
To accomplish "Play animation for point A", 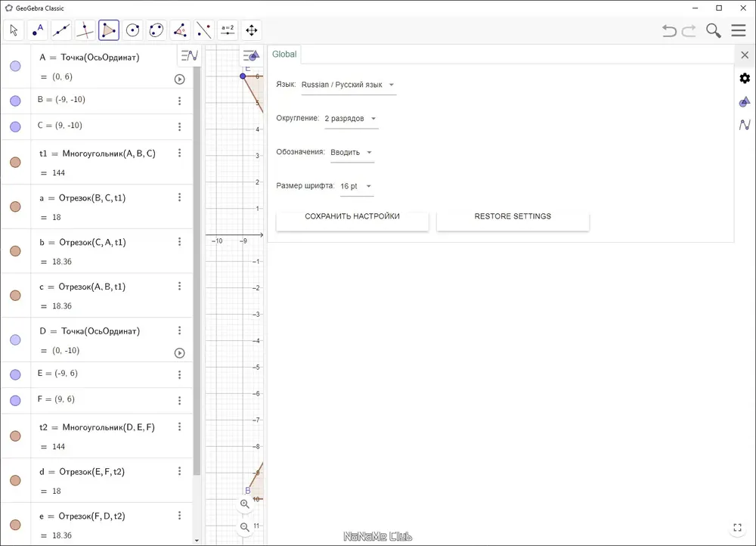I will (x=179, y=79).
